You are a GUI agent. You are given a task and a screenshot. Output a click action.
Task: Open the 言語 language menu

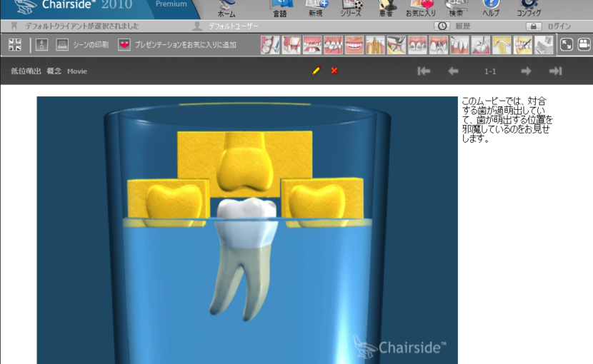pyautogui.click(x=280, y=9)
